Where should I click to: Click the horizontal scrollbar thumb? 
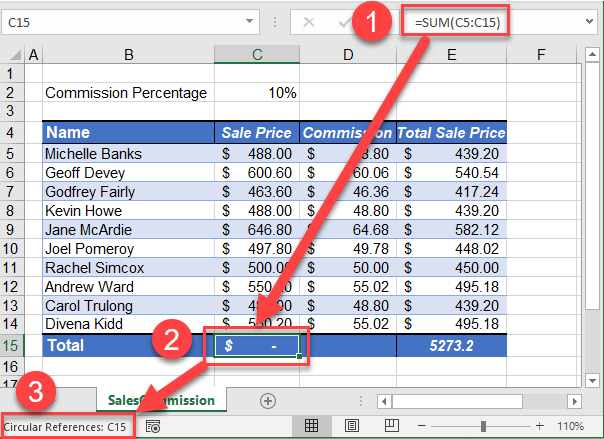point(457,401)
